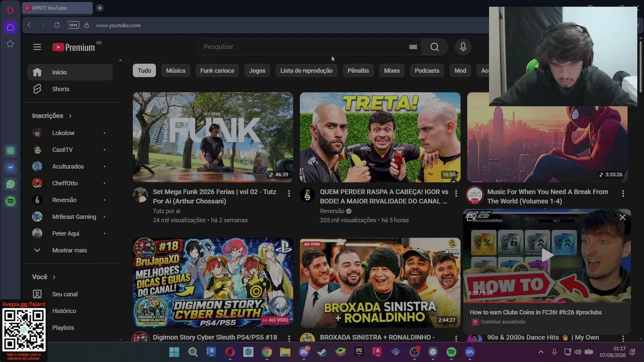
Task: Open Discord from the taskbar
Action: coord(304,352)
